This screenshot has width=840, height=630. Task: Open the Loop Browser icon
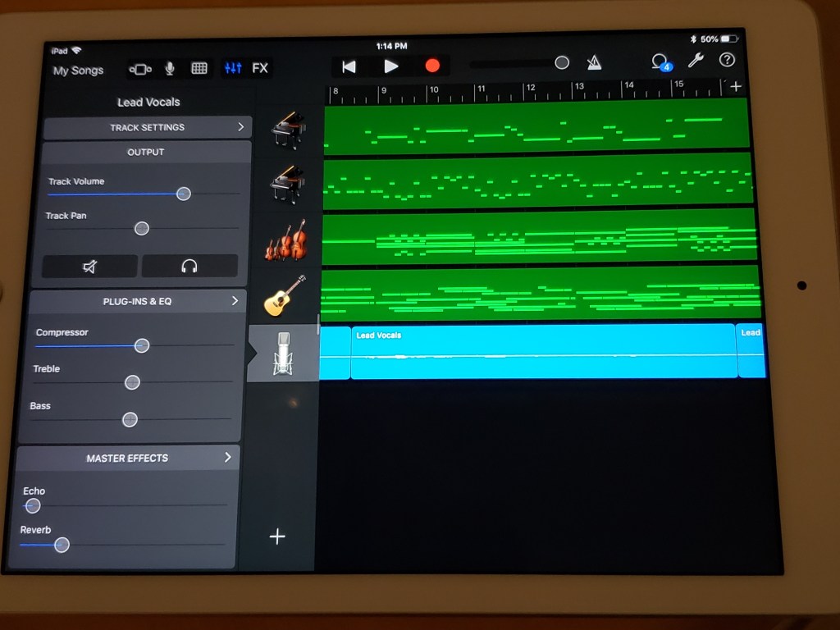coord(659,62)
